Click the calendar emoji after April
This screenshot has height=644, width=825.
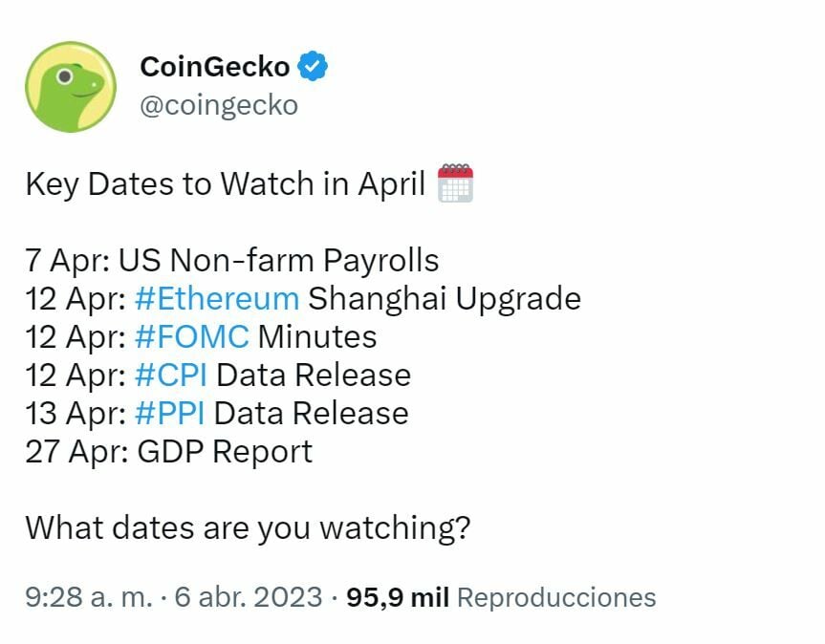pos(455,183)
